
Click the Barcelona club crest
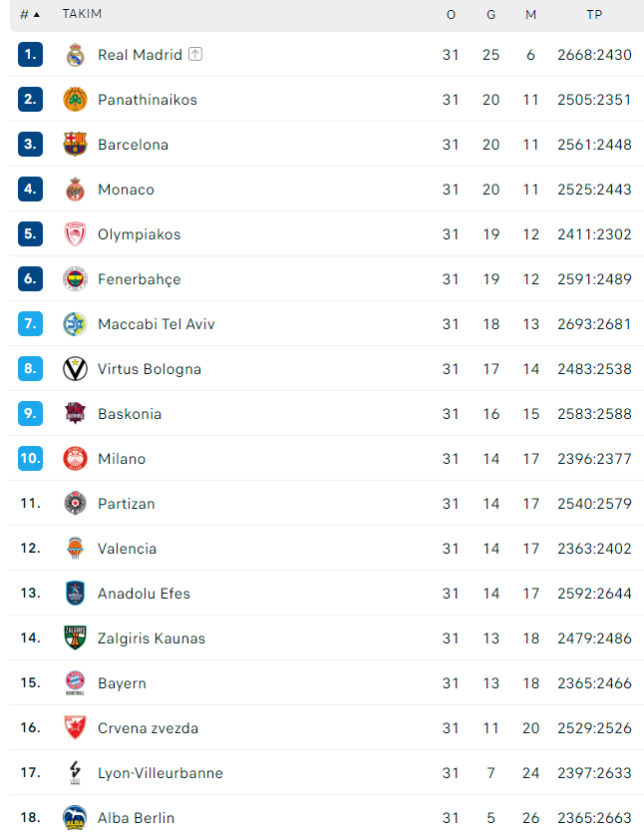[76, 145]
